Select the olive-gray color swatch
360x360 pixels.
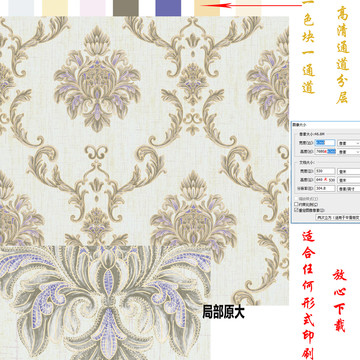coord(126,8)
